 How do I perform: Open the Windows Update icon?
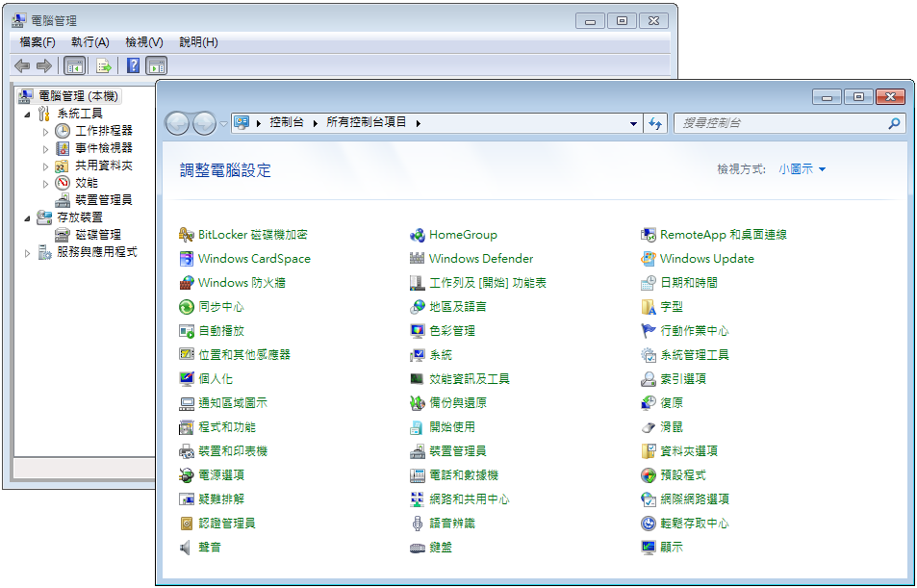tap(648, 259)
